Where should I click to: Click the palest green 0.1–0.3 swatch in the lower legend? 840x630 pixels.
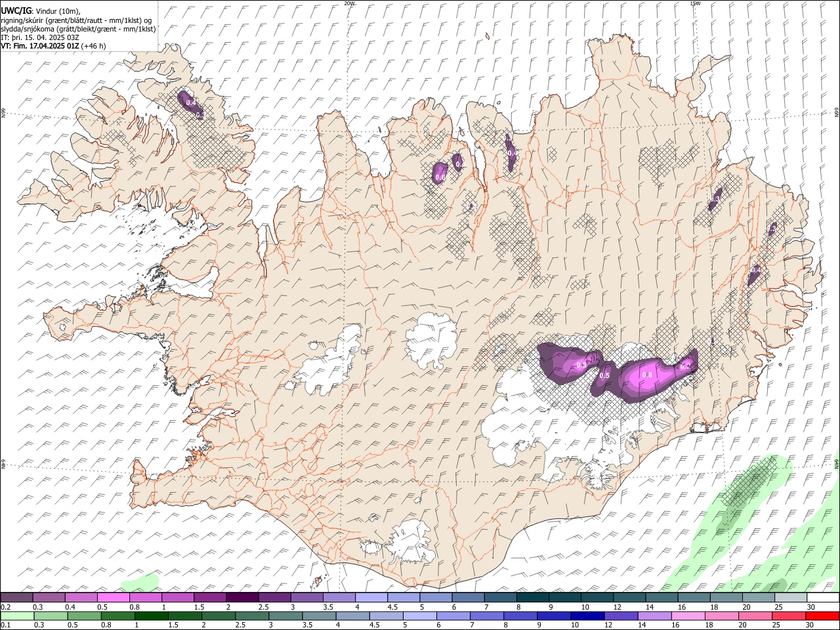coord(17,616)
